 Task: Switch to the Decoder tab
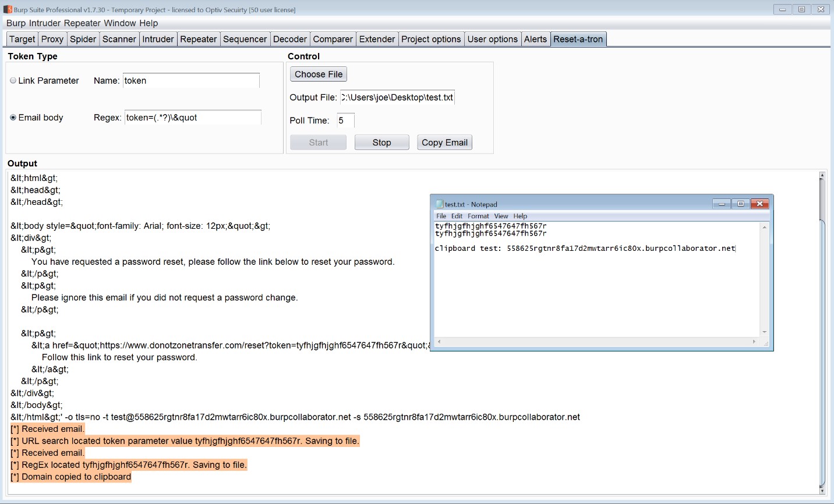pyautogui.click(x=289, y=39)
